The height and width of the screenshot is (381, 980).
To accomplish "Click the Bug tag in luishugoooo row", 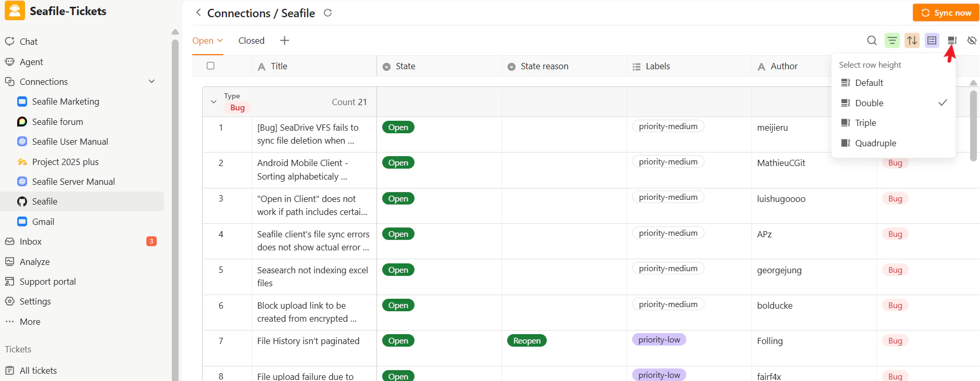I will point(895,198).
